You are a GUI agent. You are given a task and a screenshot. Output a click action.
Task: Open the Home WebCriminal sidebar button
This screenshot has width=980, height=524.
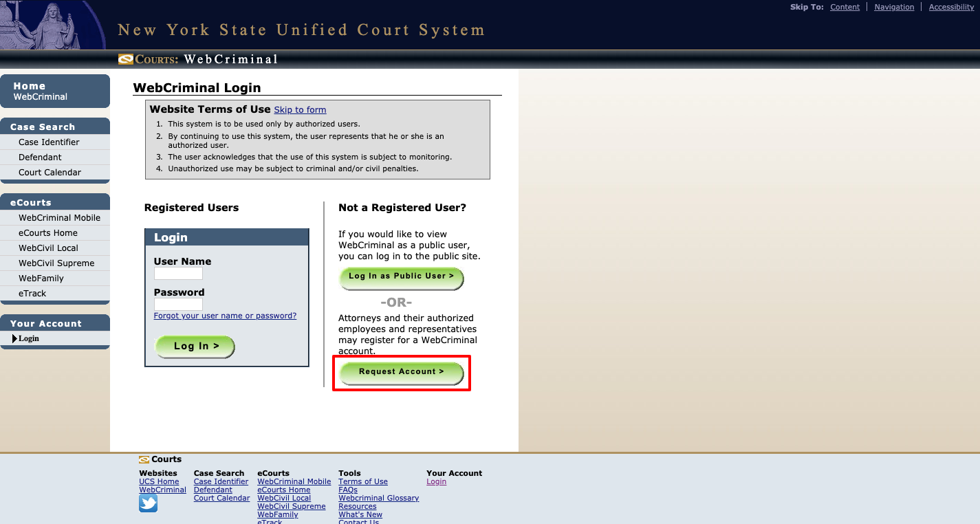point(55,91)
